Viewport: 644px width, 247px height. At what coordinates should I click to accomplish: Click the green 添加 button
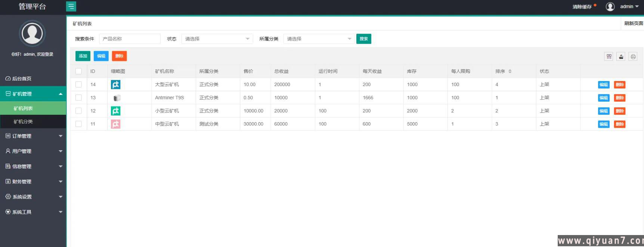(x=83, y=56)
